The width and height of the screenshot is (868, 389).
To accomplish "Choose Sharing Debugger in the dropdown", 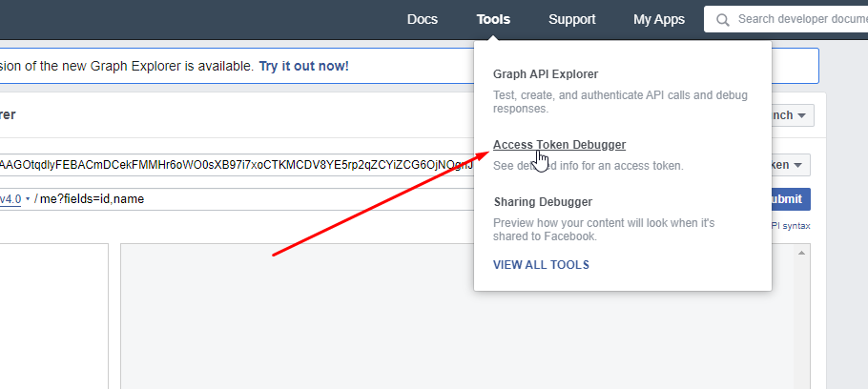I will (x=543, y=202).
